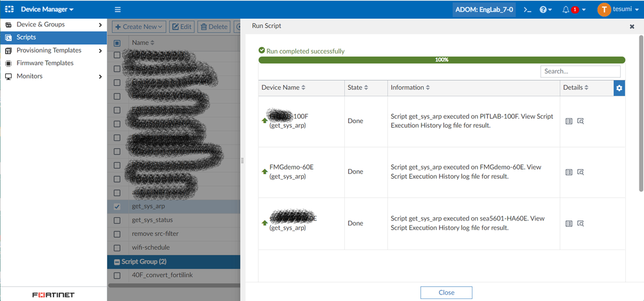Click the 100% green progress bar

click(x=442, y=59)
